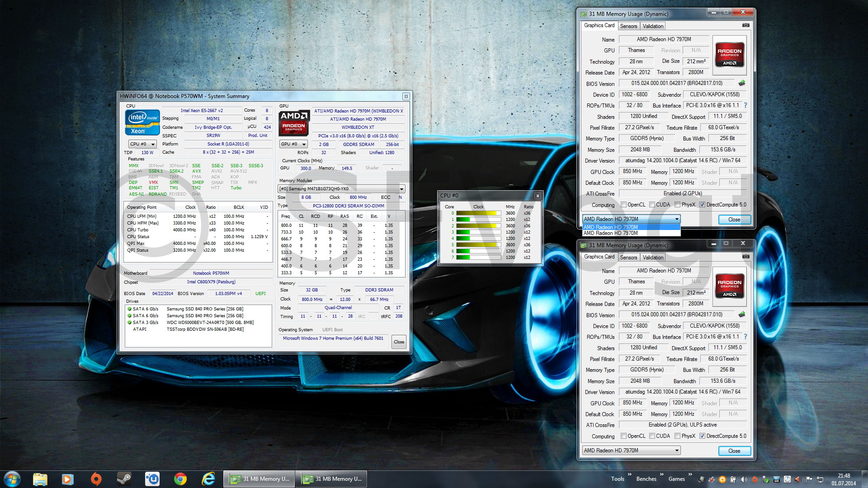868x488 pixels.
Task: Enable OpenCL checkbox in upper GPU-Z
Action: [x=624, y=205]
